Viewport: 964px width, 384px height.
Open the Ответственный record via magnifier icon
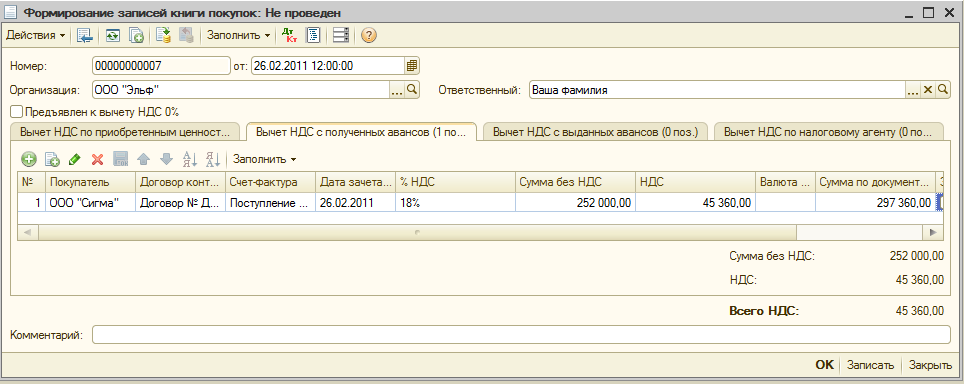tap(942, 90)
